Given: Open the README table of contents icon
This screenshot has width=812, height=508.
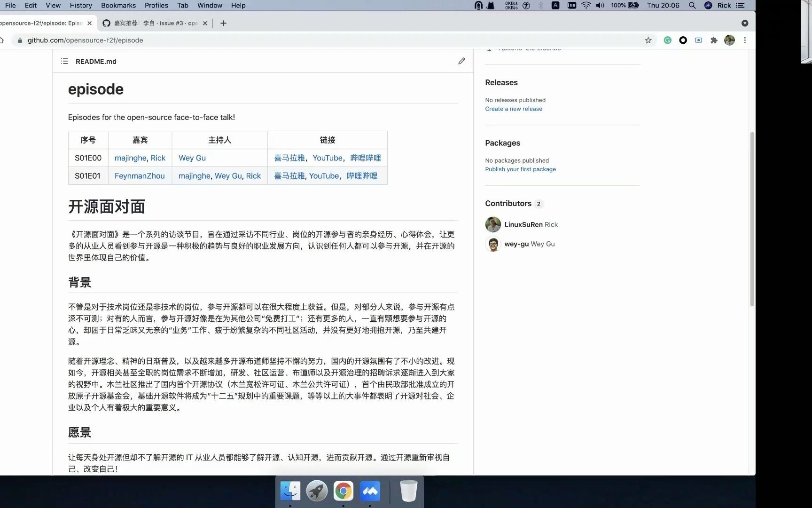Looking at the screenshot, I should point(64,61).
